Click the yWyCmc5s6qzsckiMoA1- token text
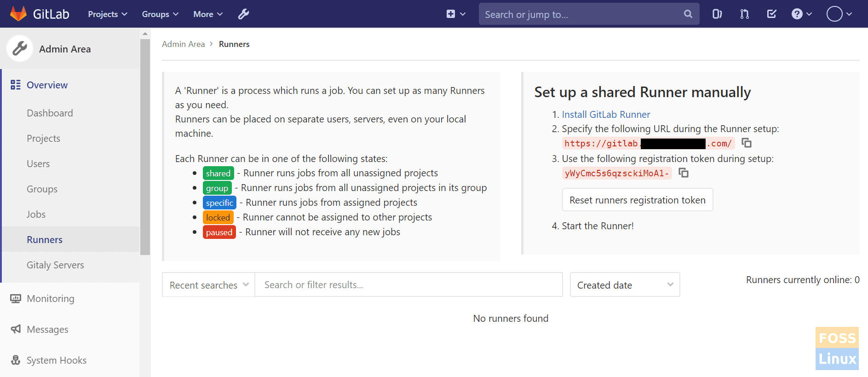This screenshot has height=377, width=868. tap(617, 174)
